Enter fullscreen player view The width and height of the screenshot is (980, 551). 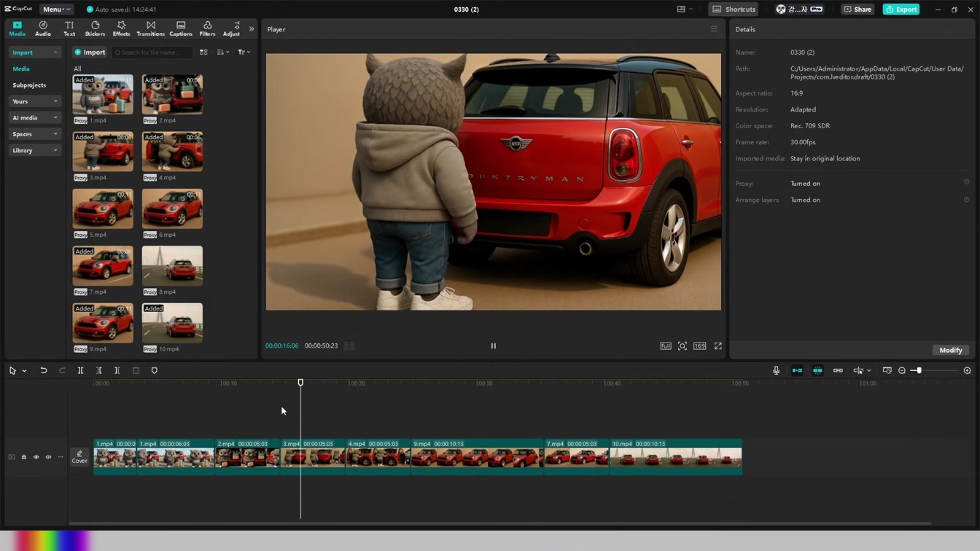pos(718,346)
